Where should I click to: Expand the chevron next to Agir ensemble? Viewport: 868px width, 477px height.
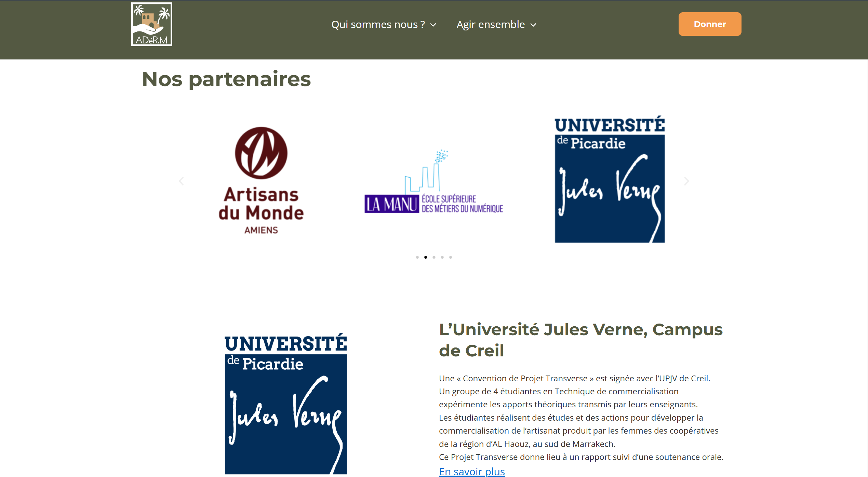533,25
